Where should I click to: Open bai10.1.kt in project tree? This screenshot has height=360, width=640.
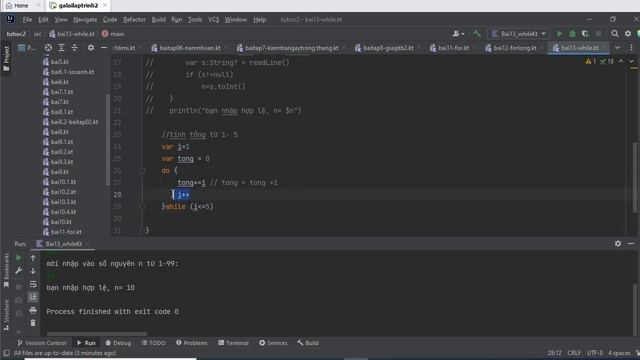click(x=63, y=182)
